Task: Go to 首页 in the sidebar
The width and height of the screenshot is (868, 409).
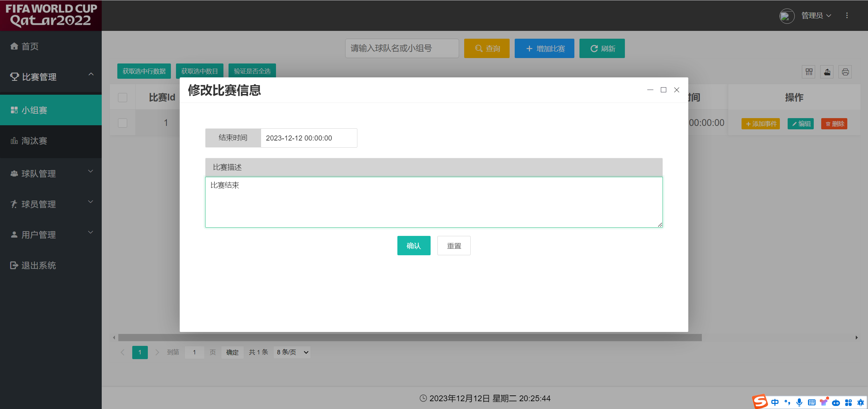Action: click(30, 47)
